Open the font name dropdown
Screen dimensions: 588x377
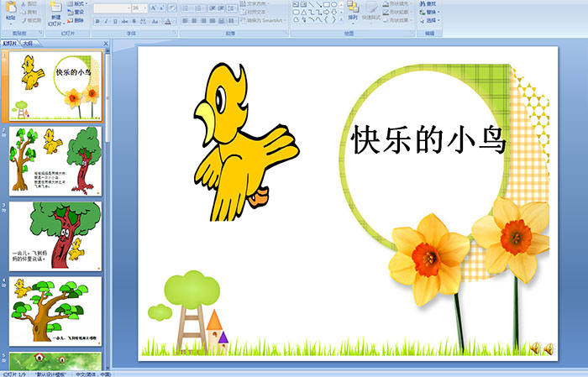(129, 8)
